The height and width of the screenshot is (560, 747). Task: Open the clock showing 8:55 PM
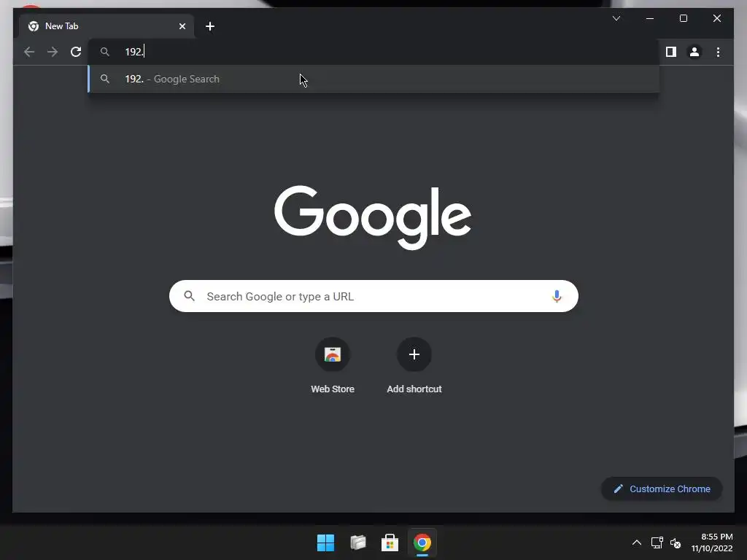click(712, 542)
